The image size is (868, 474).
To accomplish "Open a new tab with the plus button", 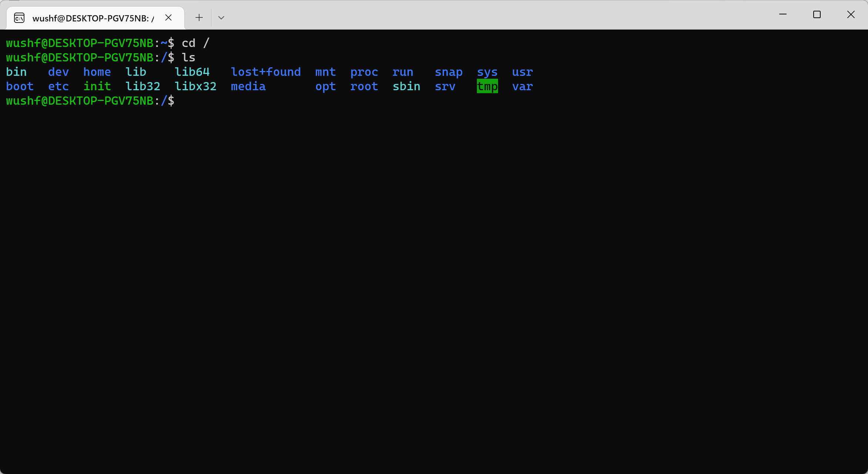I will [x=199, y=17].
